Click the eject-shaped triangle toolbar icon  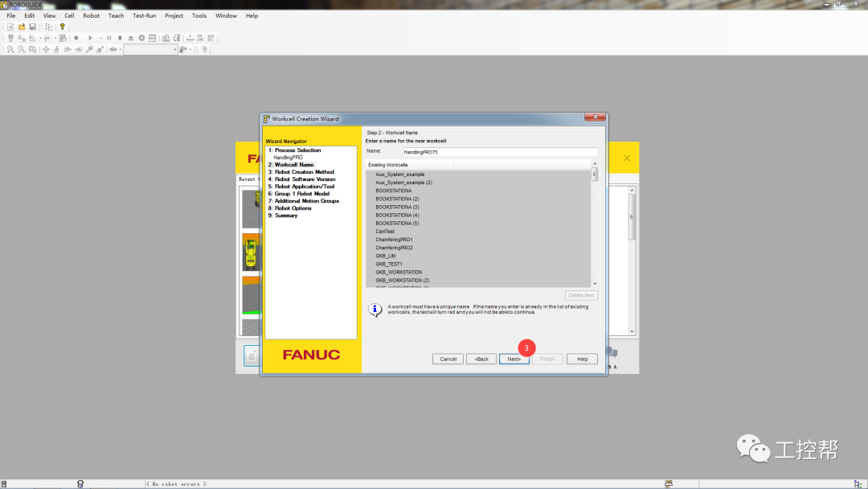click(x=131, y=39)
